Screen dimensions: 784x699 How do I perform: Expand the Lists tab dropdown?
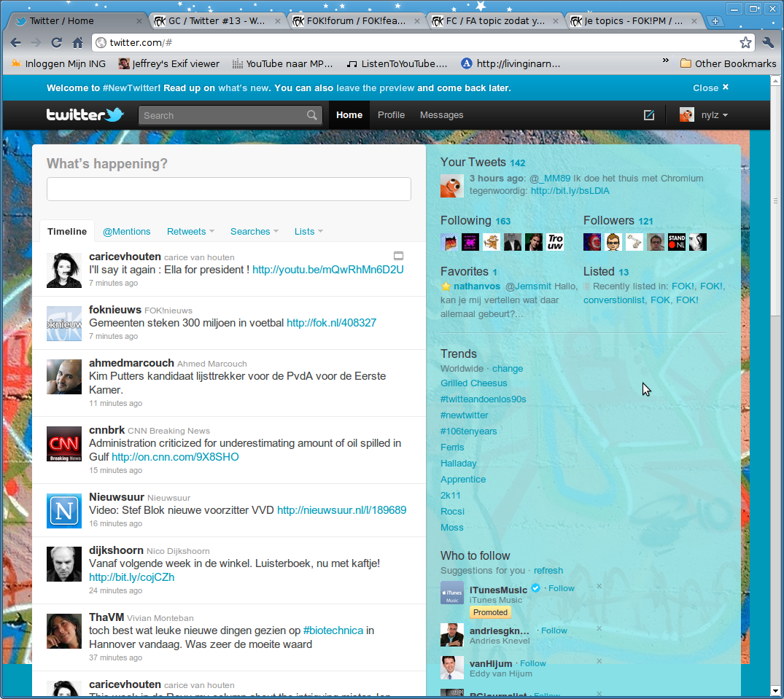tap(320, 231)
